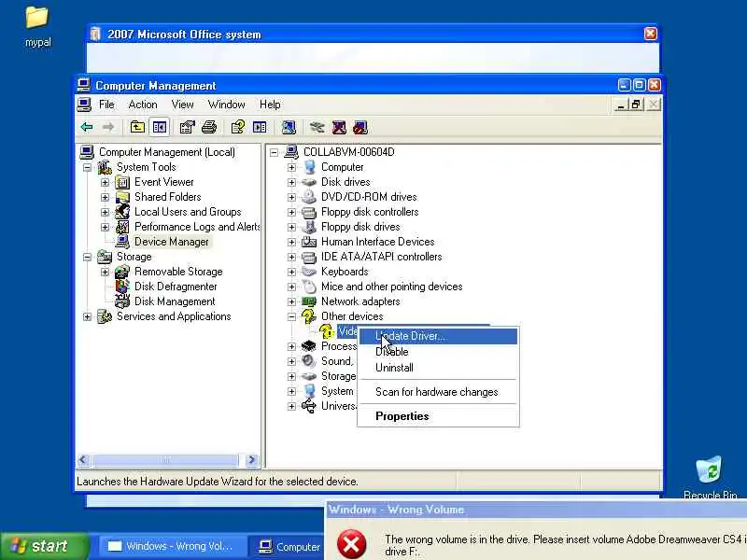
Task: Open the Recycle Bin desktop icon
Action: pos(710,477)
